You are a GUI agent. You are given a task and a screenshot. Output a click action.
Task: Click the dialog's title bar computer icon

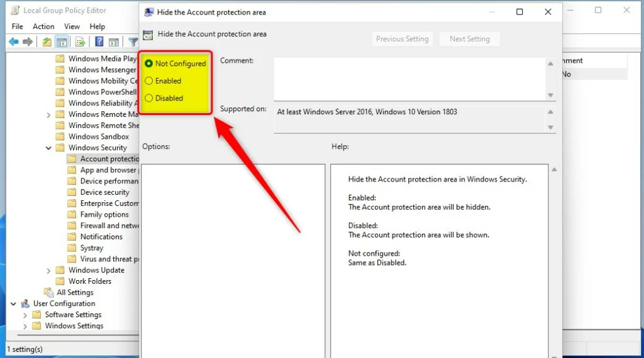(148, 13)
